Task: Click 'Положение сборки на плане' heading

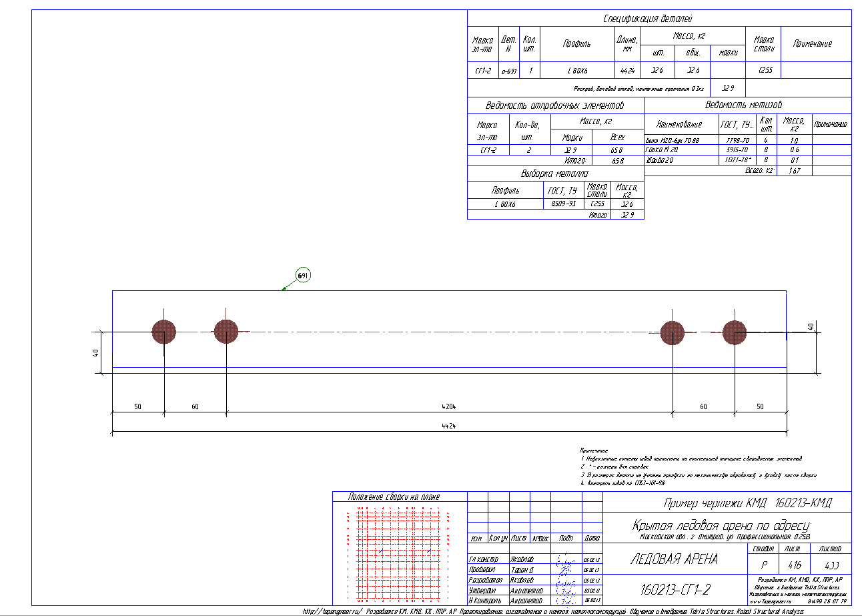Action: 394,497
